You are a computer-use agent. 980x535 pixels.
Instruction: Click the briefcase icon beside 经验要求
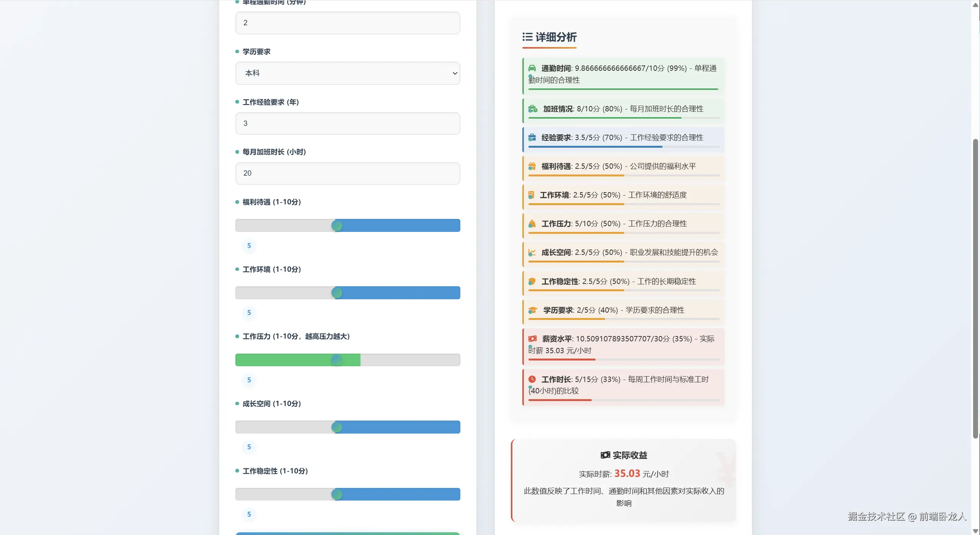[x=532, y=137]
